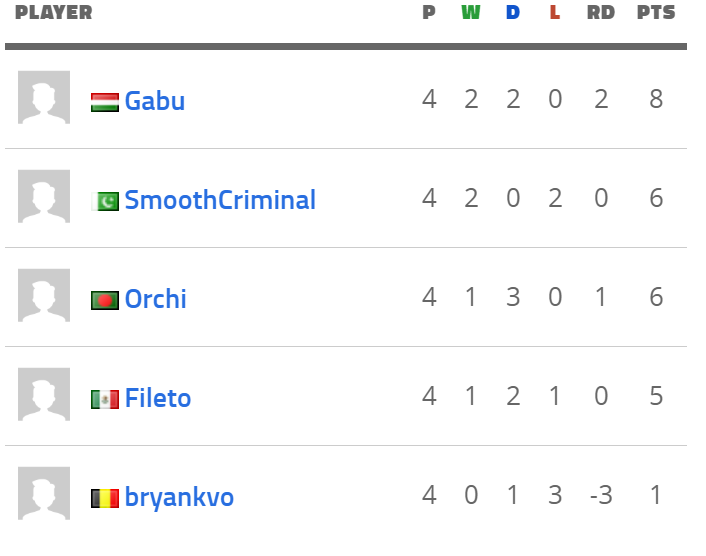Click Fileto's avatar placeholder image
Screen dimensions: 706x556
(x=44, y=394)
